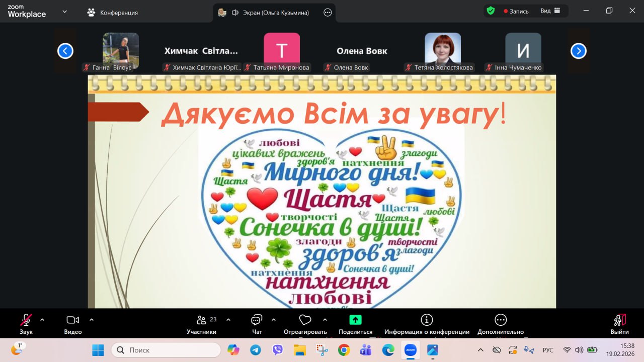
Task: Click the green encryption shield icon
Action: (x=491, y=11)
